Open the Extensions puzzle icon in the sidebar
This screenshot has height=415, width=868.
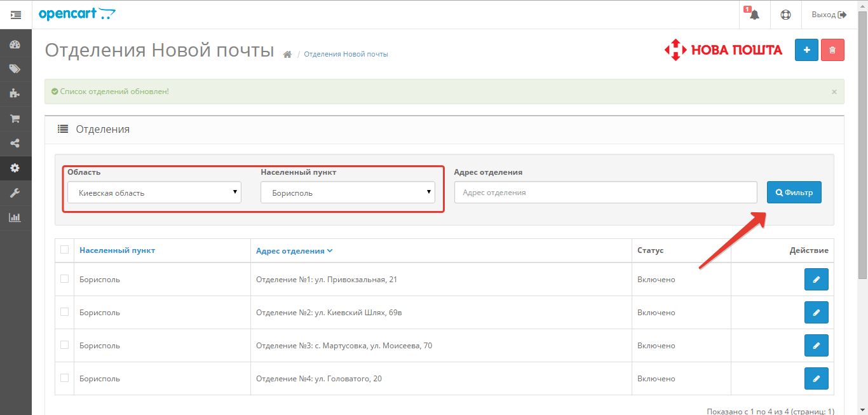[x=15, y=93]
